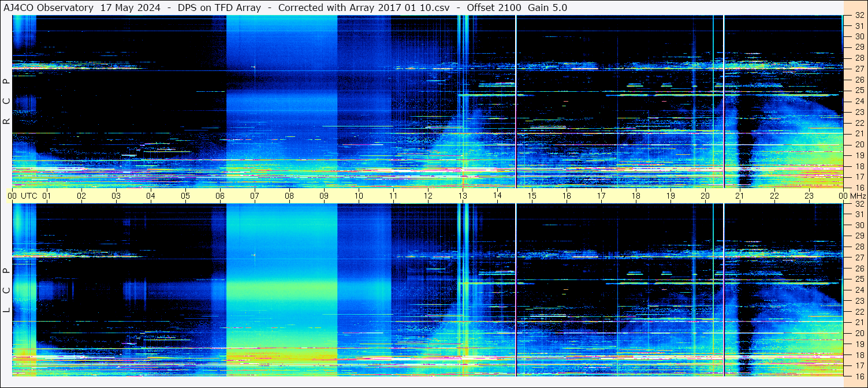Click the UTC label on the time axis
Screen dimensions: 868x388
click(x=29, y=196)
